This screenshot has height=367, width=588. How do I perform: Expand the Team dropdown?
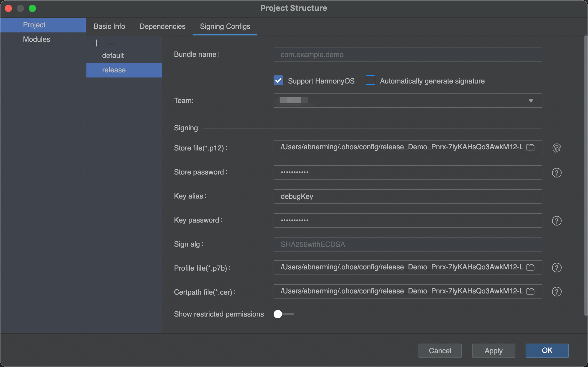pos(531,101)
